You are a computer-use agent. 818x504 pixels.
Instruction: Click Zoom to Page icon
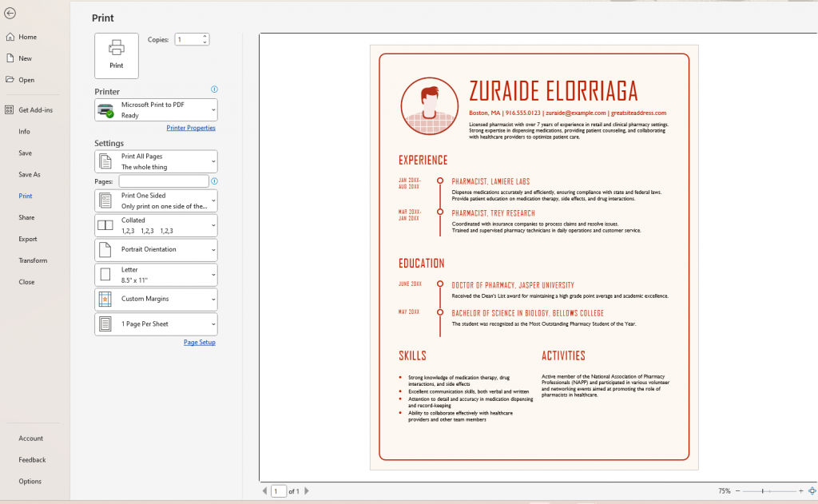point(812,491)
